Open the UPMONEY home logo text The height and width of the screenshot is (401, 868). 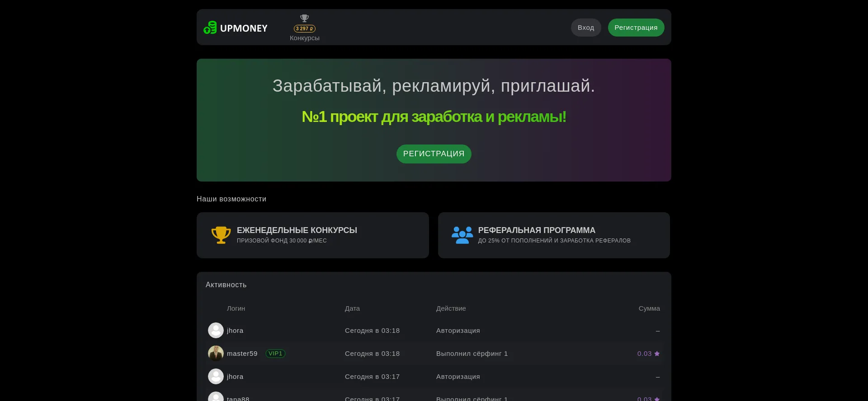pos(244,28)
